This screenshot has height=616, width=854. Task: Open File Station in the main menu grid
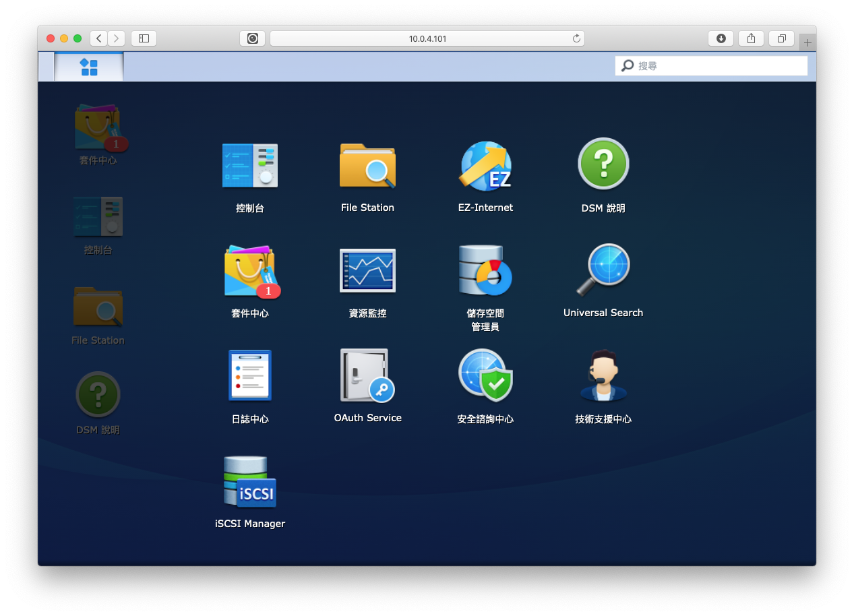pos(367,166)
